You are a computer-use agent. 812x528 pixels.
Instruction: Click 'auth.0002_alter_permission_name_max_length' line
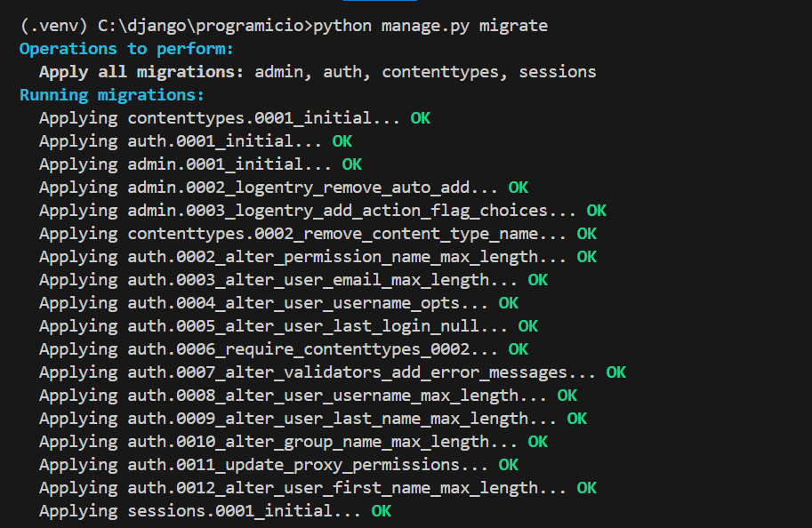(x=318, y=257)
